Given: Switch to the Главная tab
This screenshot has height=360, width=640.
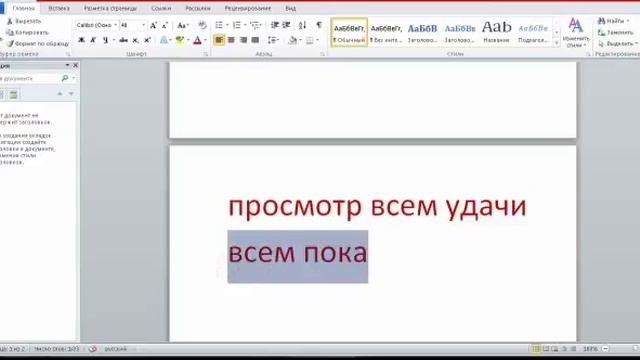Looking at the screenshot, I should 23,8.
